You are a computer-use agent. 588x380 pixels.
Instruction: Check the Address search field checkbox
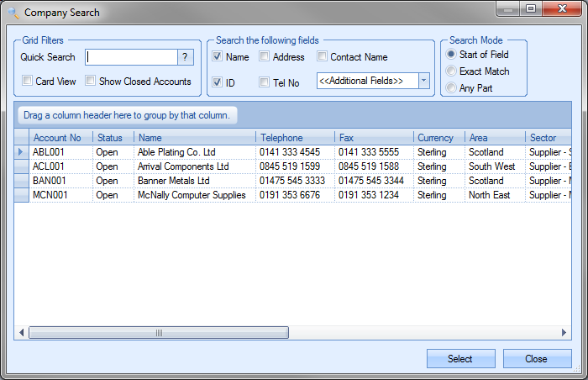click(x=265, y=57)
